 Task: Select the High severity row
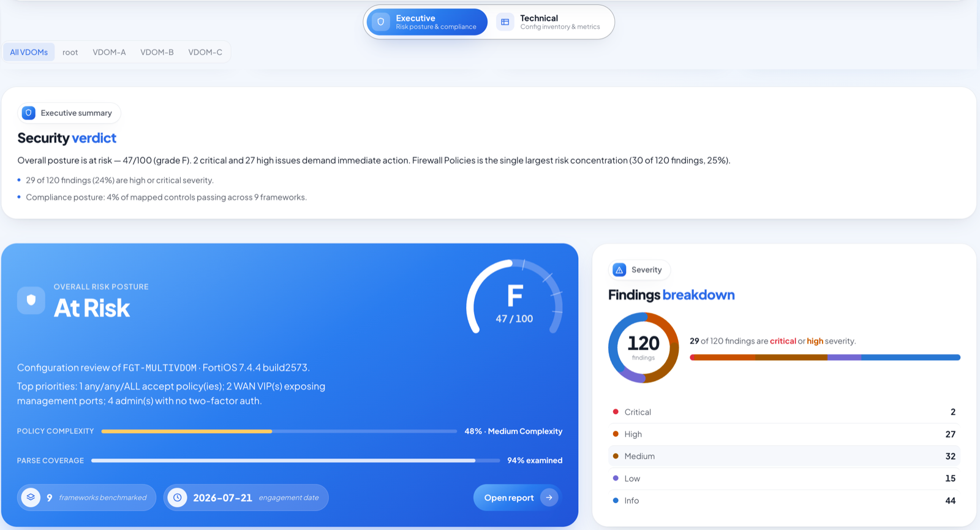tap(784, 434)
